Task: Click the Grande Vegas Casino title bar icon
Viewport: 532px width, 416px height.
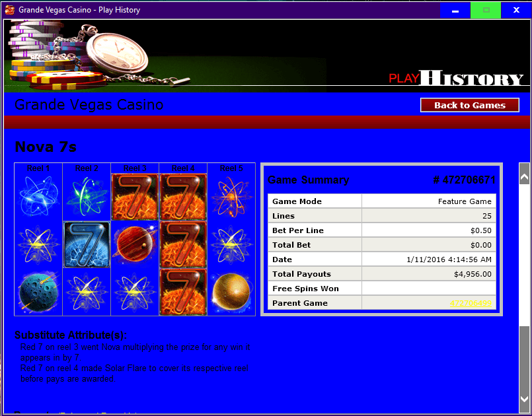Action: click(9, 10)
